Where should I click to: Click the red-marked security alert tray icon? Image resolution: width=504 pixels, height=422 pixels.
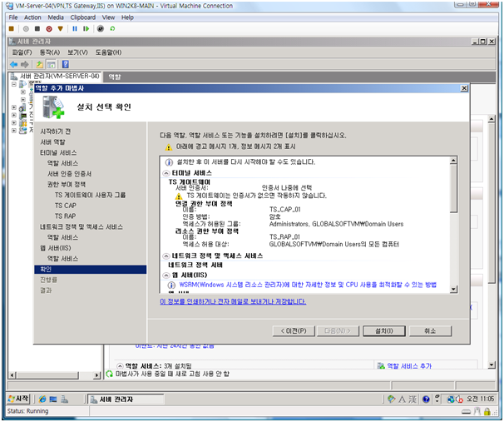pyautogui.click(x=459, y=400)
